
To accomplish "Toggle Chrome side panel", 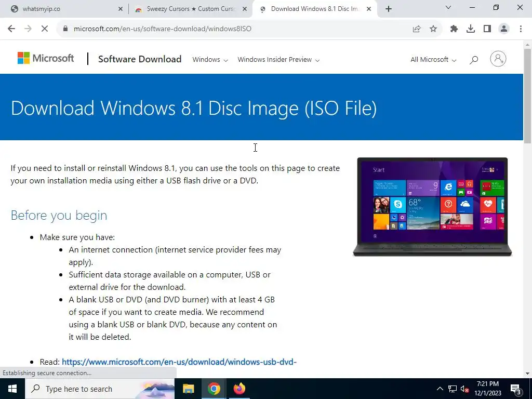I will point(487,29).
